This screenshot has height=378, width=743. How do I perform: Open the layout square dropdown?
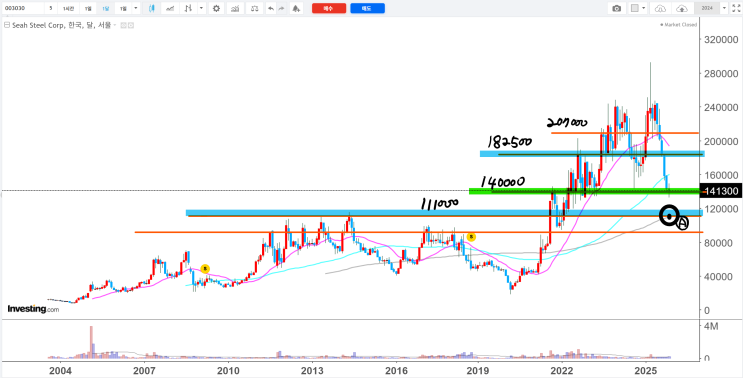pyautogui.click(x=639, y=8)
